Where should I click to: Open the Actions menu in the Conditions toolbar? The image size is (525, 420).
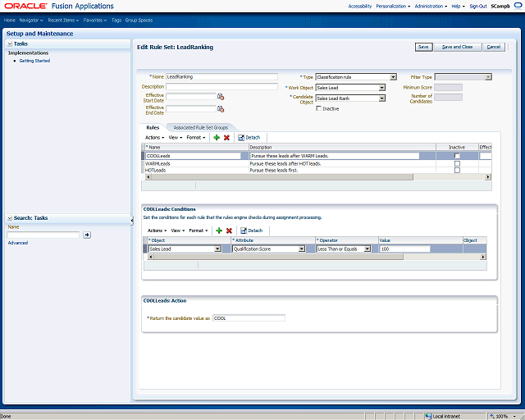point(157,231)
